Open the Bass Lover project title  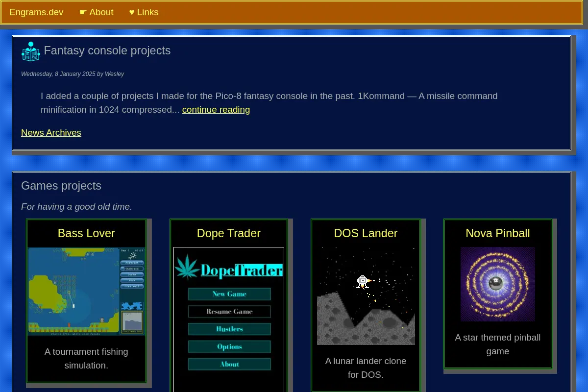click(86, 233)
